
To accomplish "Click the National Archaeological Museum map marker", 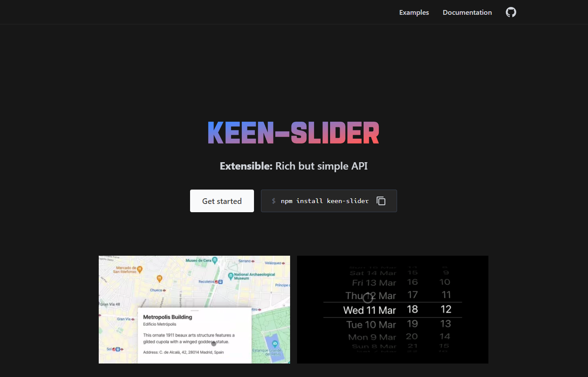I will tap(231, 276).
